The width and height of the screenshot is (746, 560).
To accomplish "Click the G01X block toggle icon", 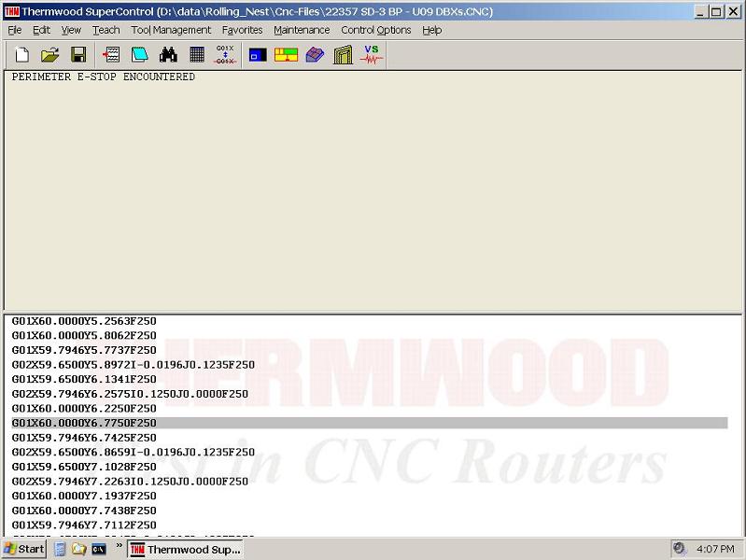I will click(x=225, y=55).
